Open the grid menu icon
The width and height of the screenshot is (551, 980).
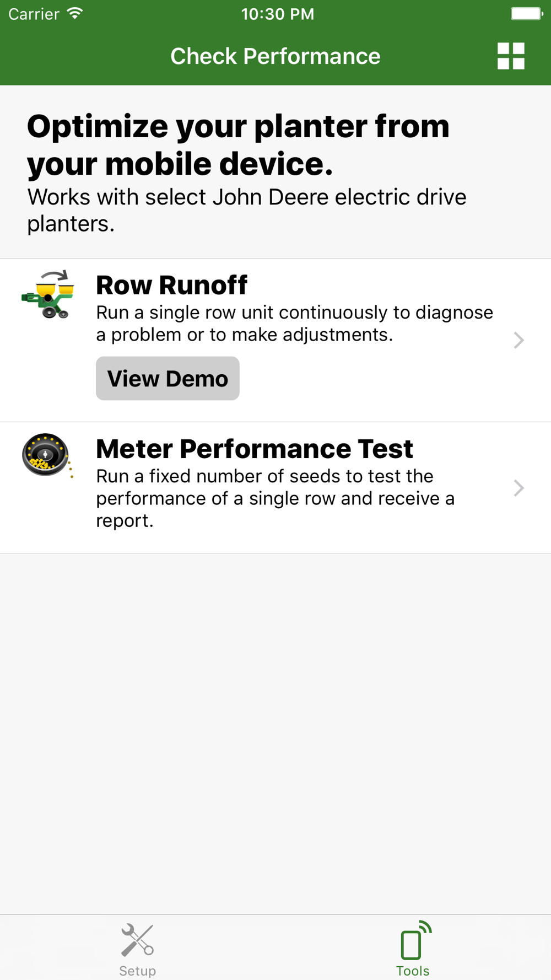tap(511, 56)
